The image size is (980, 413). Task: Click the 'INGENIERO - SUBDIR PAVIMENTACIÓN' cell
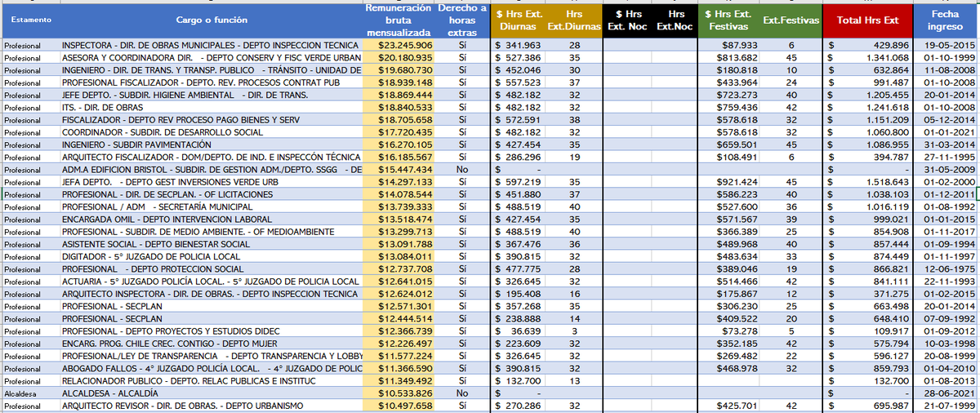pyautogui.click(x=211, y=145)
